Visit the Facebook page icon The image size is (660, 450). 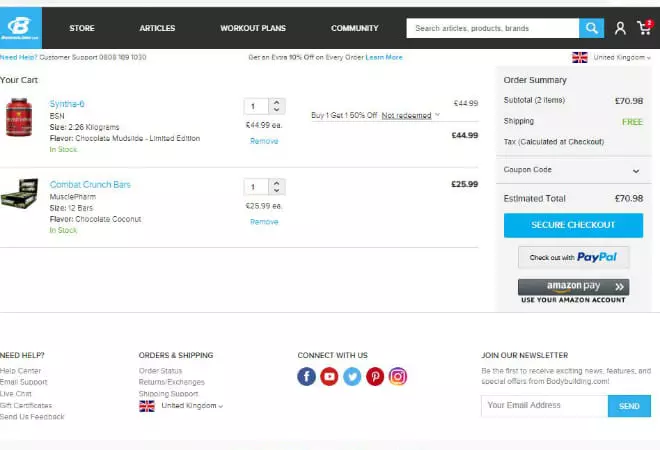click(306, 376)
